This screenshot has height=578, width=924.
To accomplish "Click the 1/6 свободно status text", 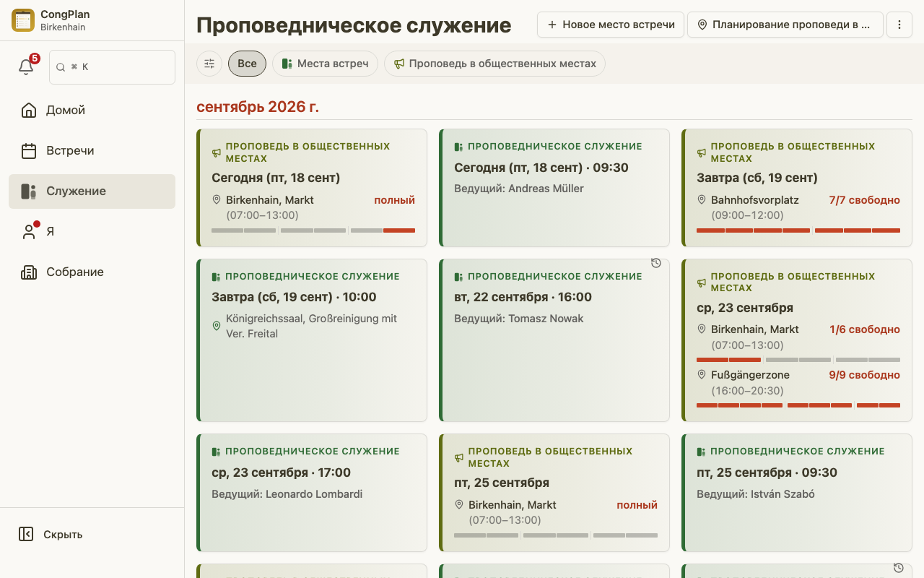I will [865, 329].
